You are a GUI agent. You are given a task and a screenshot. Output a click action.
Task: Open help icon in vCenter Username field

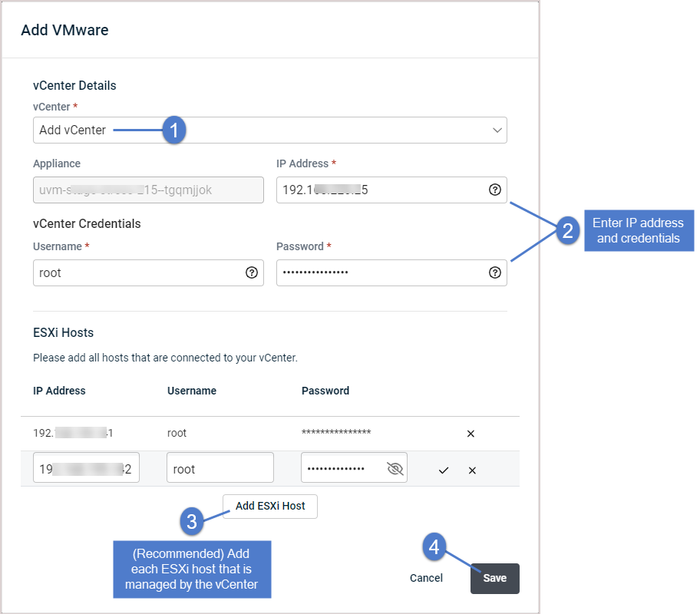[252, 272]
